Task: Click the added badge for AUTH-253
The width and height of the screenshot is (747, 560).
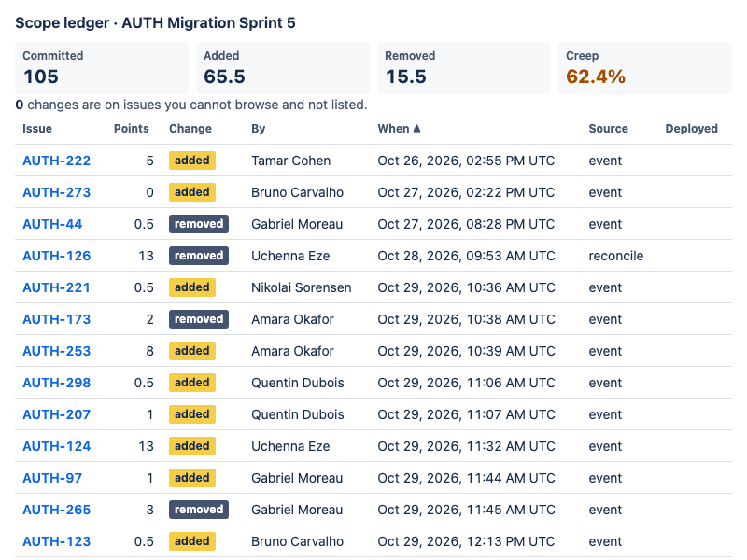Action: [x=192, y=351]
